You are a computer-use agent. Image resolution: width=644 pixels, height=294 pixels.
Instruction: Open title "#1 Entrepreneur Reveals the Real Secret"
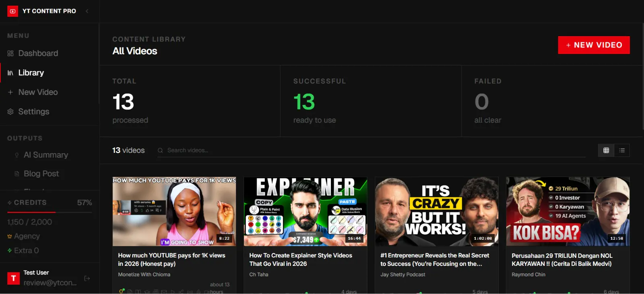pyautogui.click(x=435, y=260)
